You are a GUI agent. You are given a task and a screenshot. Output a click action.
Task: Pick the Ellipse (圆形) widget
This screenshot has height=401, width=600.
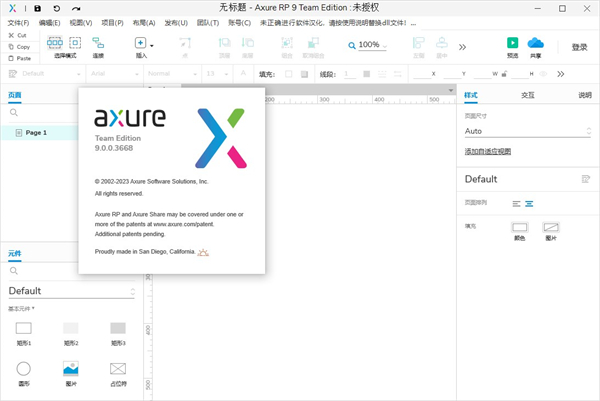[24, 374]
